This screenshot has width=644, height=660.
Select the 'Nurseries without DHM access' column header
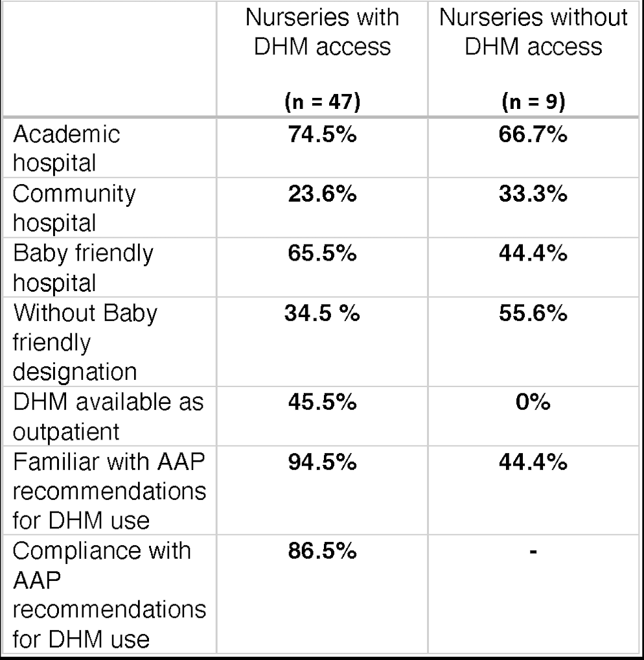coord(533,32)
